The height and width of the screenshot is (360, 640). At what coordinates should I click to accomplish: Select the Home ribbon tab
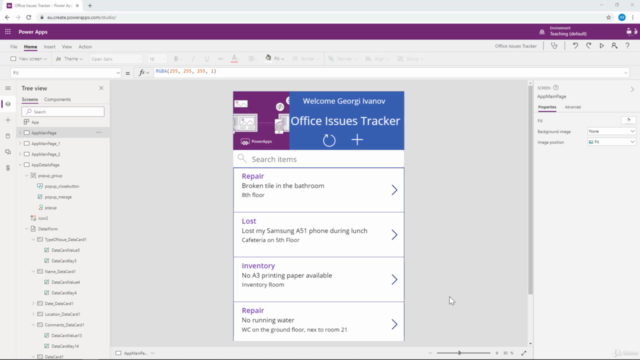click(30, 47)
